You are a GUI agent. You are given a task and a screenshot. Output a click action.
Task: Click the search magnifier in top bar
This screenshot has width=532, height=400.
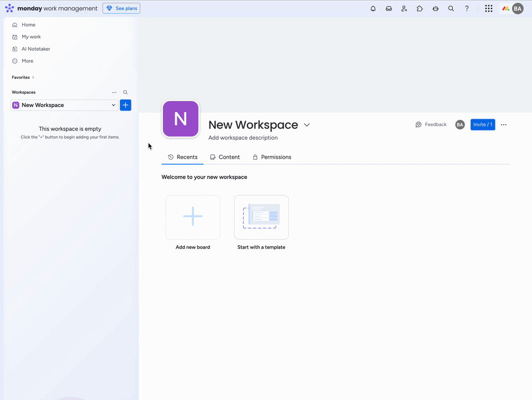(451, 9)
